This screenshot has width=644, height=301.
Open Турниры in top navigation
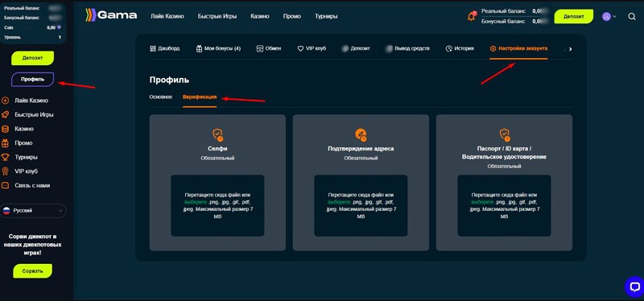(x=326, y=16)
